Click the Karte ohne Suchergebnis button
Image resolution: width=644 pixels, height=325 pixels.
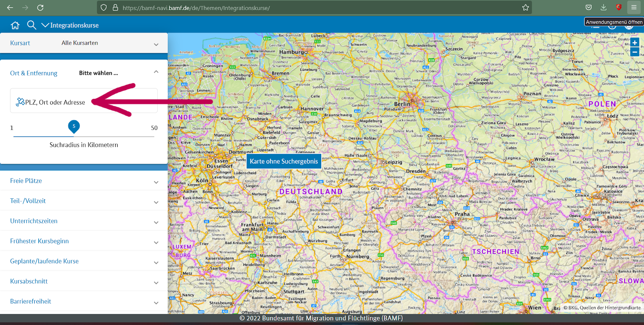coord(284,161)
